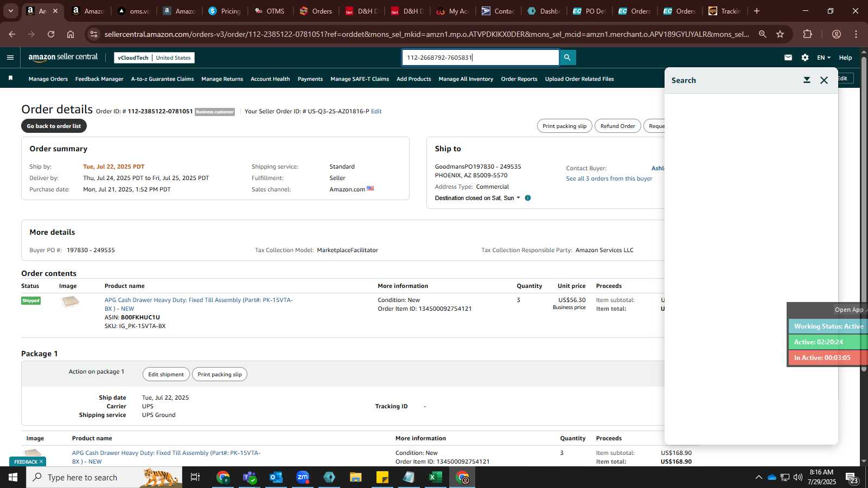The image size is (868, 488).
Task: Reload the page with the refresh icon
Action: (51, 34)
